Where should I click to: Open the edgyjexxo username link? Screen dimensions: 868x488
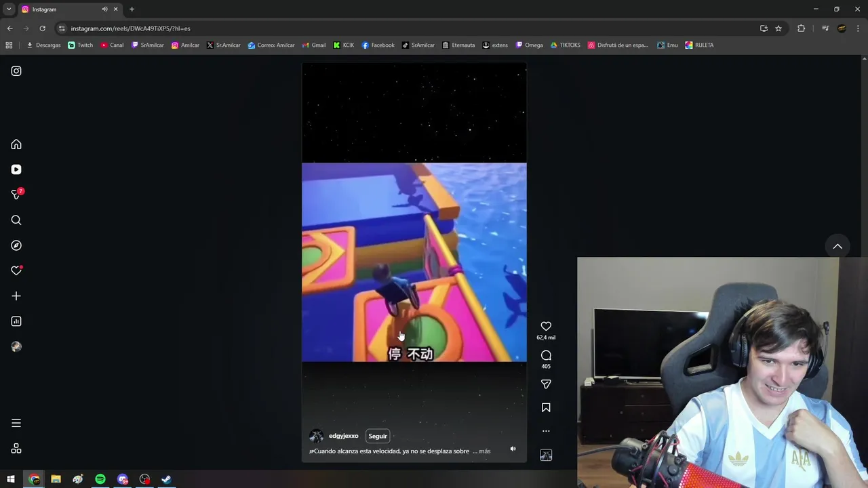click(343, 436)
